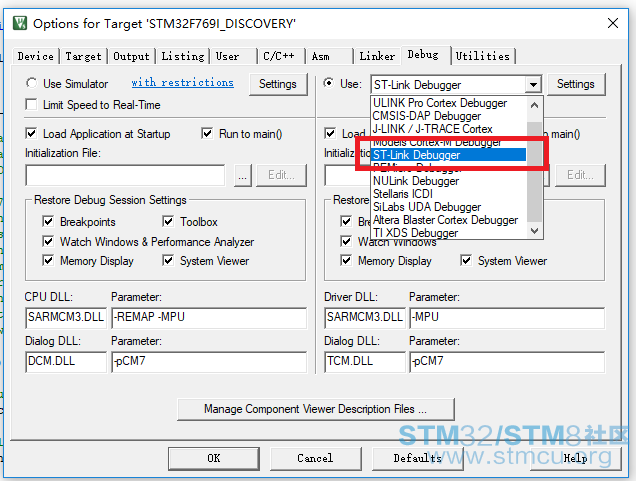Click hardware-side Edit... button
636x481 pixels.
pyautogui.click(x=580, y=175)
